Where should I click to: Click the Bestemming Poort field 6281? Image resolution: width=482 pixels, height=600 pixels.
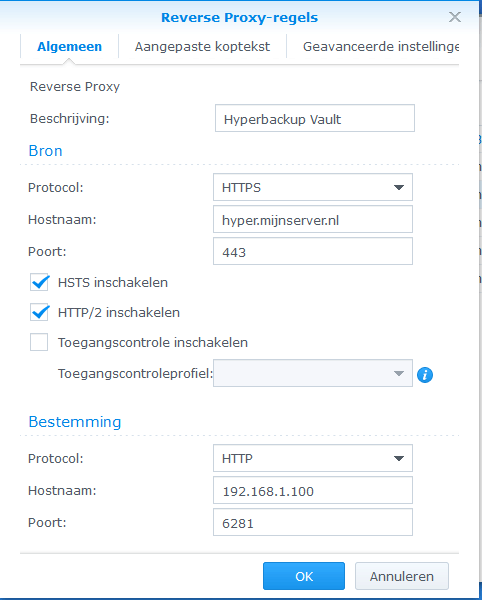click(x=313, y=522)
